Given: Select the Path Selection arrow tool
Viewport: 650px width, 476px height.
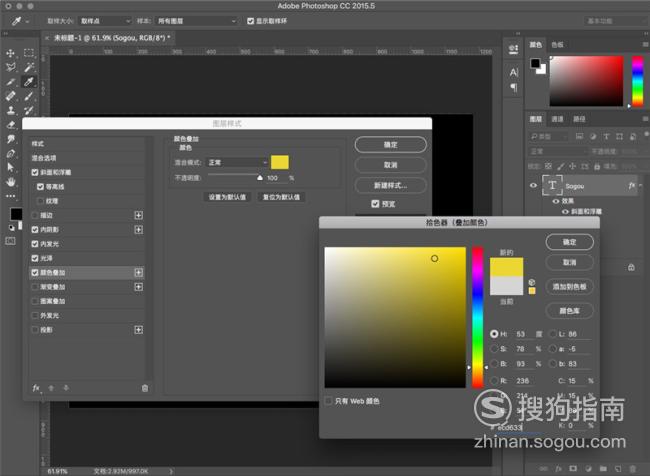Looking at the screenshot, I should (11, 168).
